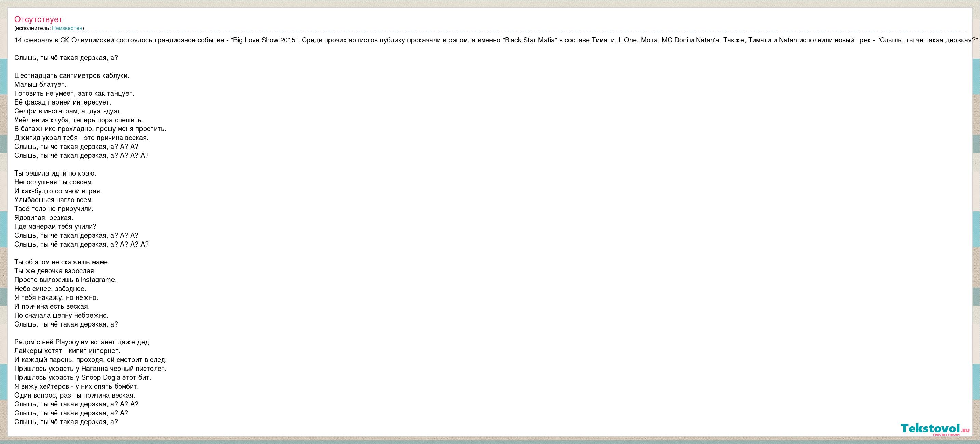This screenshot has width=980, height=444.
Task: Click the line Улыбаешься нагло всем
Action: (x=54, y=200)
